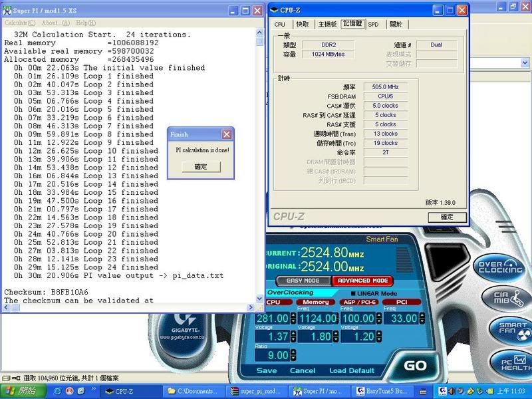Viewport: 532px width, 399px height.
Task: Launch Internet Explorer from the quick launch
Action: (58, 391)
